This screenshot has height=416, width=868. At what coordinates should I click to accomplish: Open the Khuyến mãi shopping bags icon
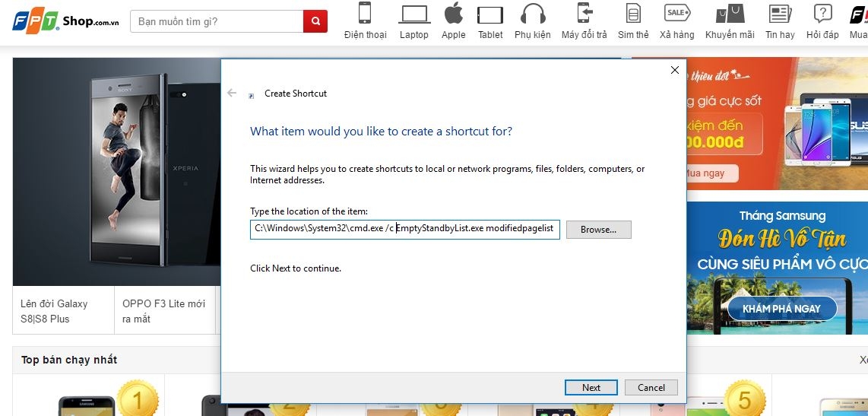click(x=730, y=13)
